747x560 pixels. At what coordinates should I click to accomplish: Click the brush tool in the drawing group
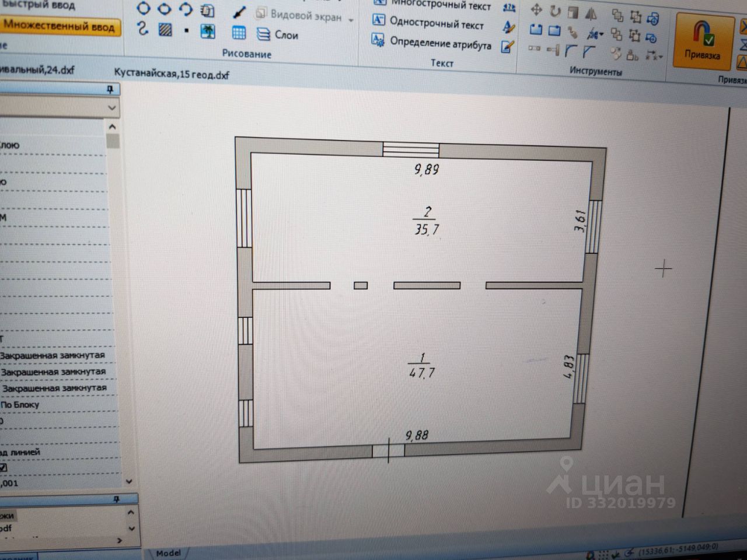[239, 13]
